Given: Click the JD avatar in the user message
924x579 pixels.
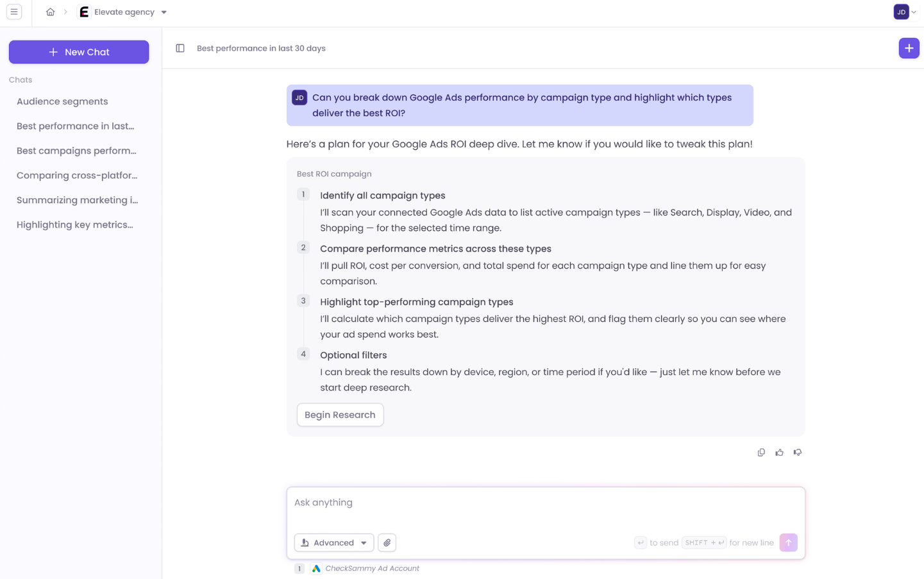Looking at the screenshot, I should click(299, 97).
